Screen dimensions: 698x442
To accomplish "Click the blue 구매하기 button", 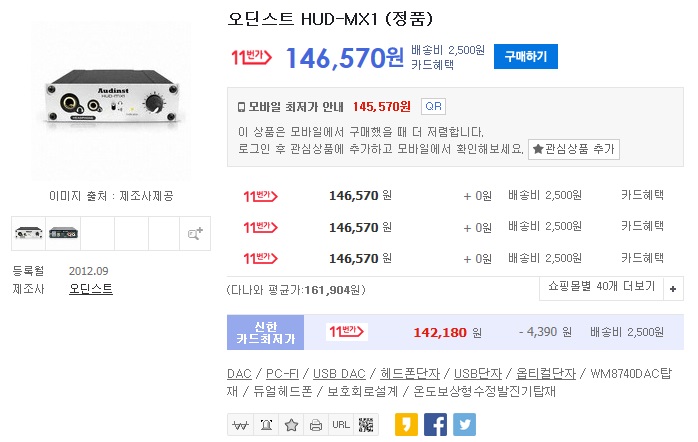I will click(525, 57).
